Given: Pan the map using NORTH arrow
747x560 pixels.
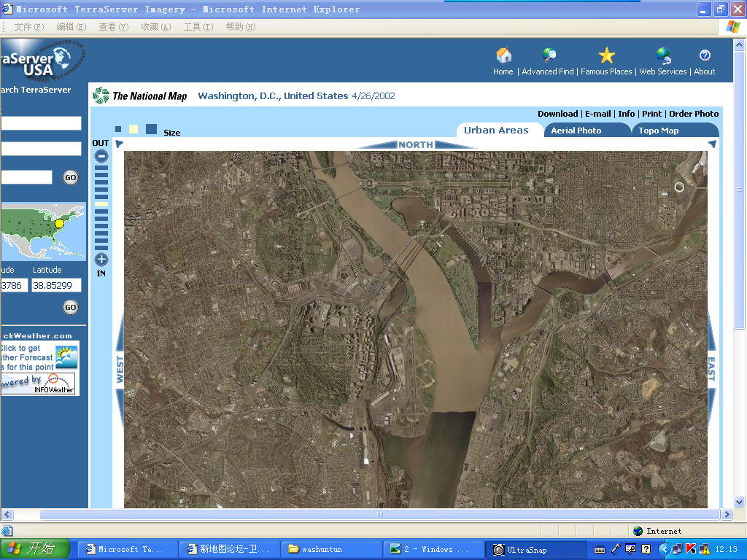Looking at the screenshot, I should pyautogui.click(x=416, y=144).
